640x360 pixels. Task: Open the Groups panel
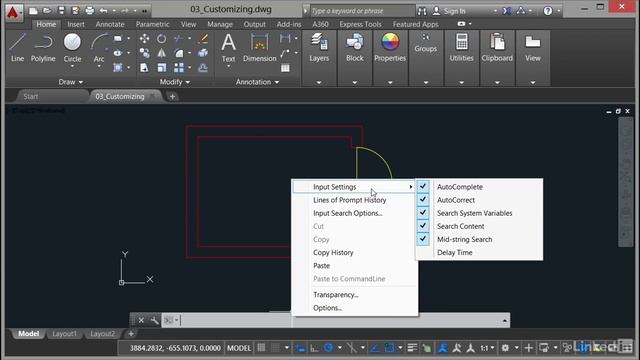425,44
